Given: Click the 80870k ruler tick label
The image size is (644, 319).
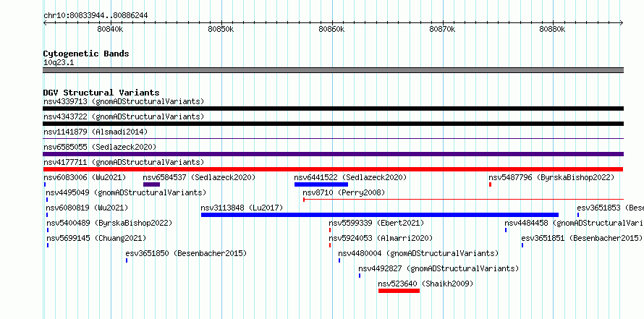Looking at the screenshot, I should pyautogui.click(x=442, y=29).
